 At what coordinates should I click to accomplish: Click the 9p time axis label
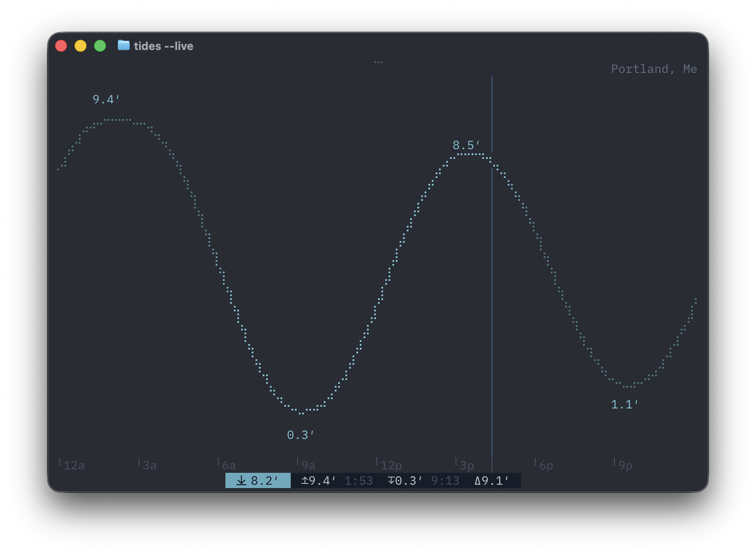[x=625, y=466]
